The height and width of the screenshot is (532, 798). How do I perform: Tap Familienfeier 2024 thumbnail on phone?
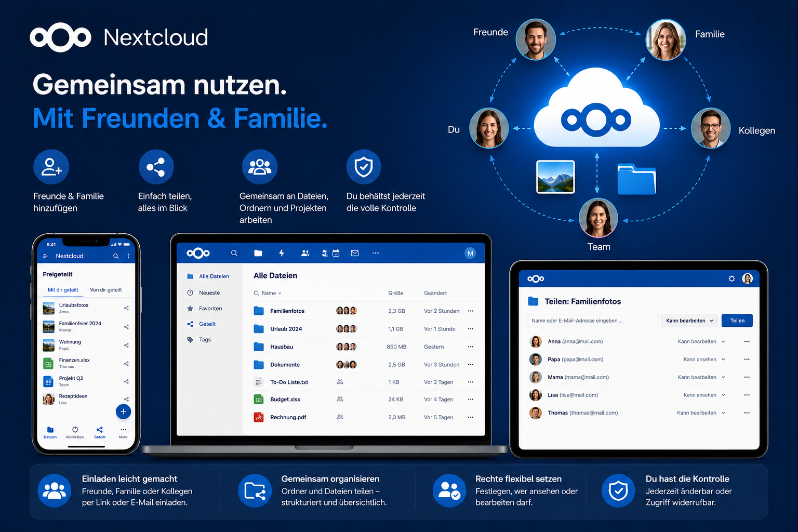pos(48,327)
